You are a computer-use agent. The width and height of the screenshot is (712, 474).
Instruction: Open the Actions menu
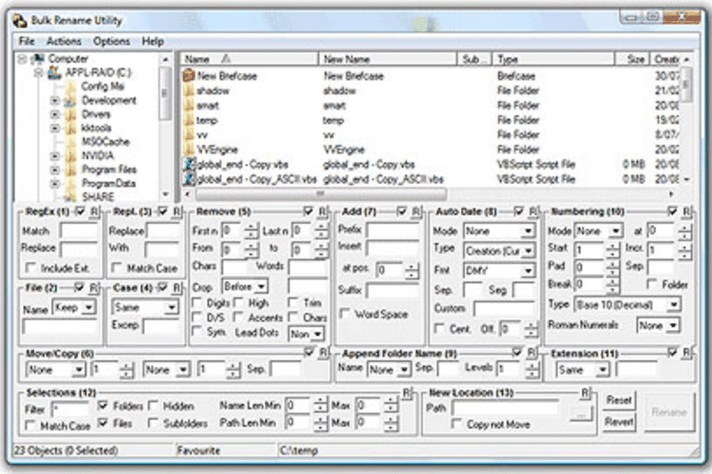(x=64, y=41)
